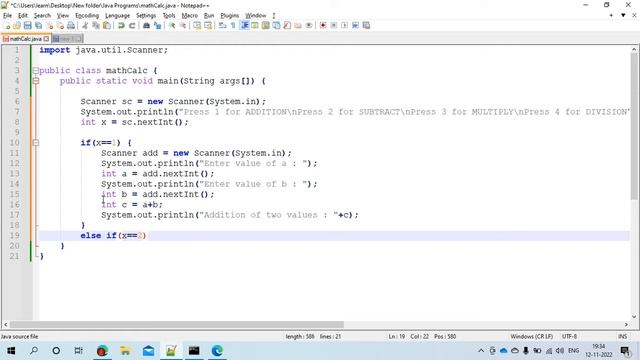640x360 pixels.
Task: Toggle INS insert mode in status bar
Action: (622, 336)
